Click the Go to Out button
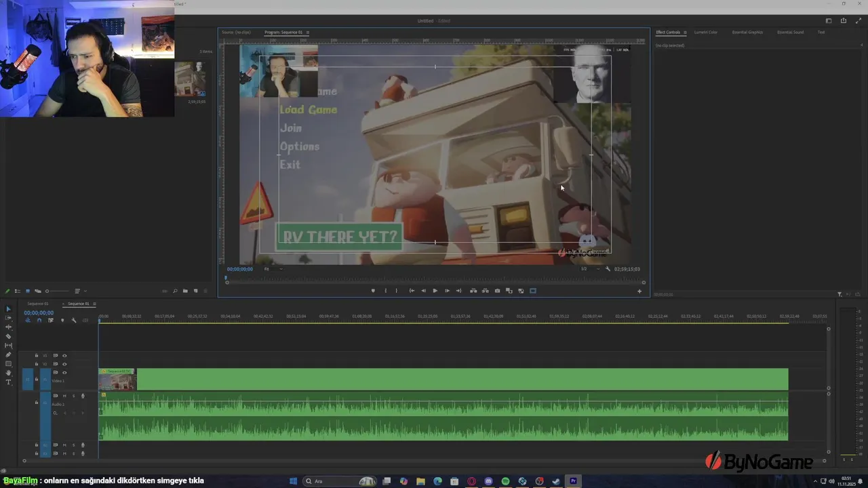Screen dimensions: 868x488 point(459,291)
